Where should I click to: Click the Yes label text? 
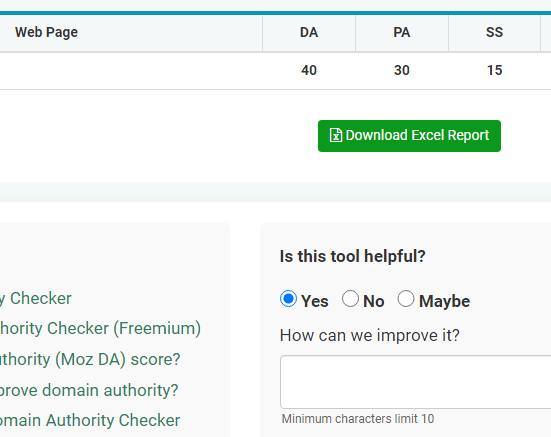(315, 301)
